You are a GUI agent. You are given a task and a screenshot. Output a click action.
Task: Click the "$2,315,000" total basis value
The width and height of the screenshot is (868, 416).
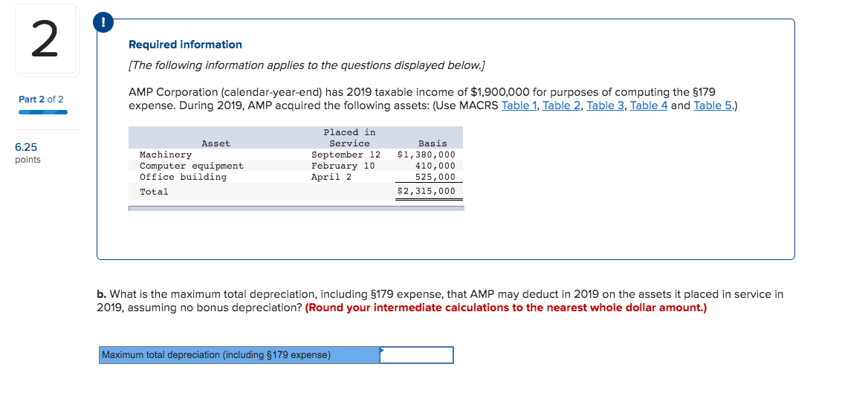pos(427,192)
